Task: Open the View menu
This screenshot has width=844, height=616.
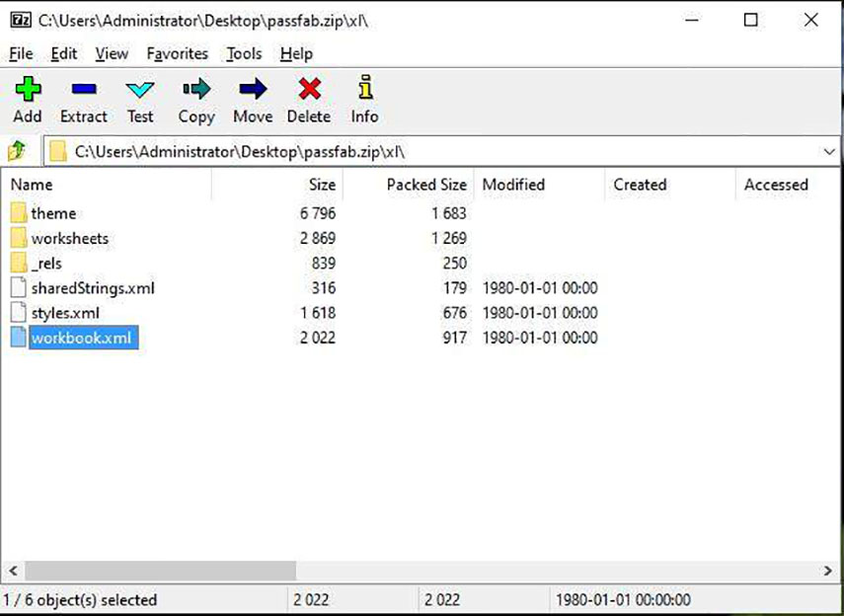Action: (x=112, y=53)
